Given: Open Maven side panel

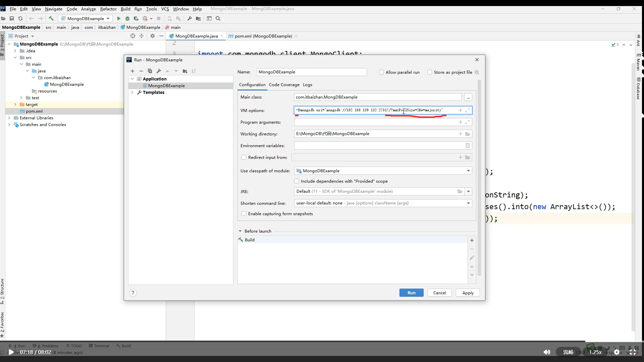Looking at the screenshot, I should click(639, 62).
